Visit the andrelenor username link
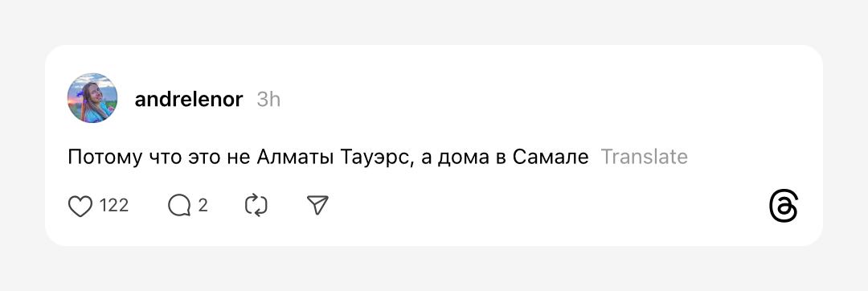This screenshot has width=868, height=291. pos(189,100)
